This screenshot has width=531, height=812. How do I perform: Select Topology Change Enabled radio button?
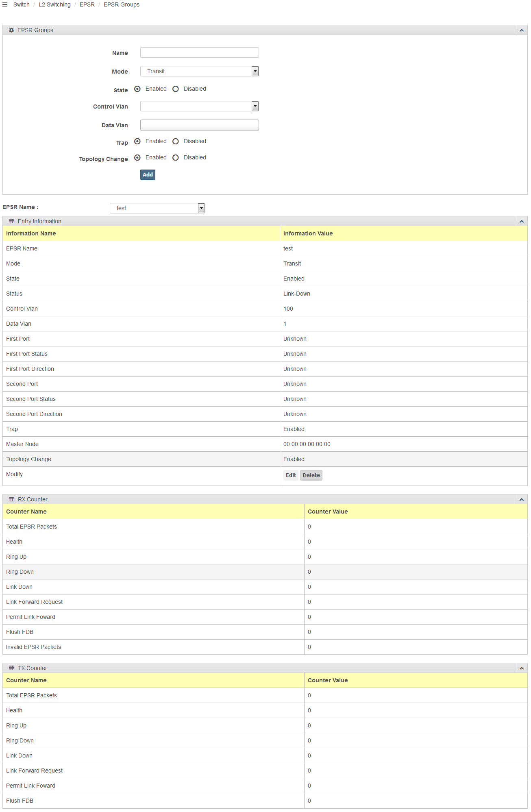click(137, 157)
